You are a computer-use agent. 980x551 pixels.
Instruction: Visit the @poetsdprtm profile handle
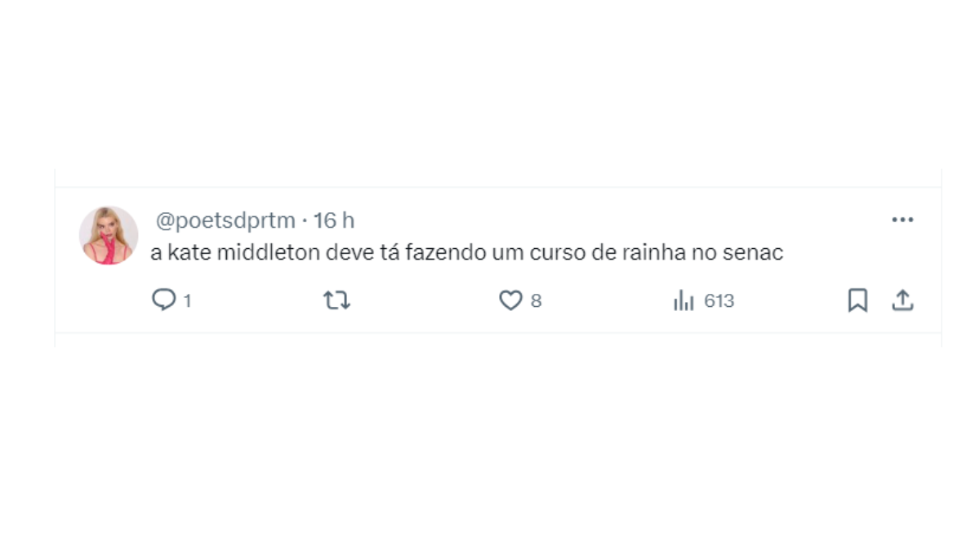pos(225,220)
